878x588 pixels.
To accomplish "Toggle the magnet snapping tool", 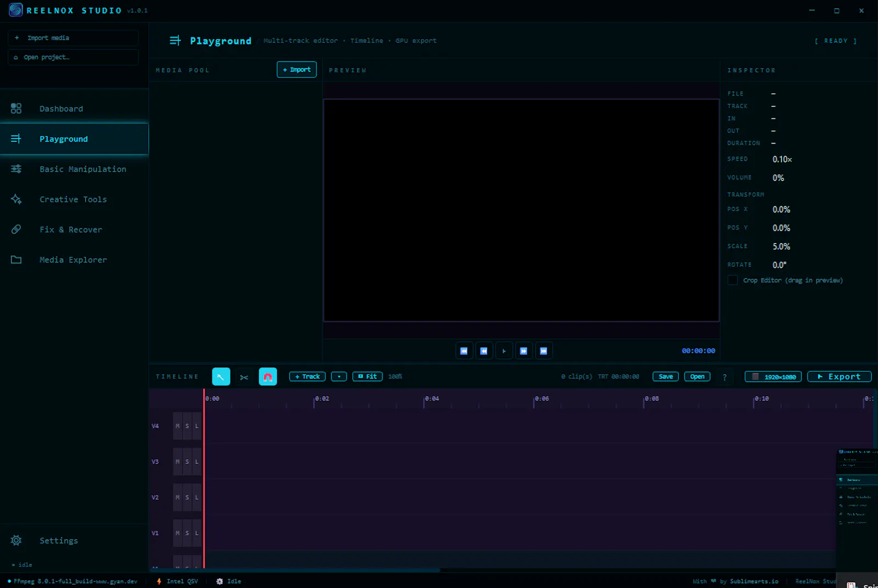I will pyautogui.click(x=268, y=377).
